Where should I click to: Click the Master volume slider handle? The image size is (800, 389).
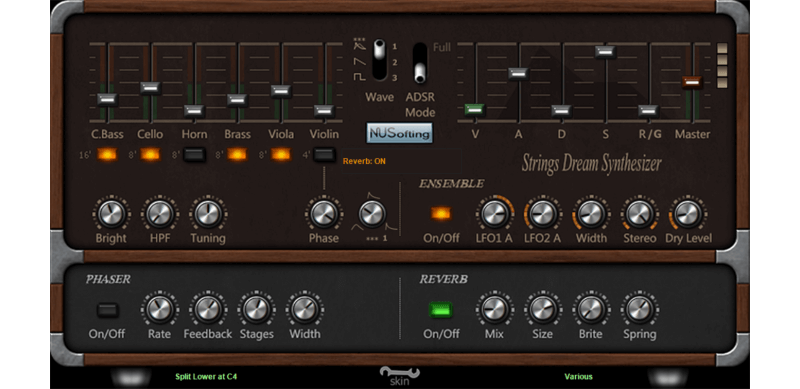pyautogui.click(x=692, y=82)
